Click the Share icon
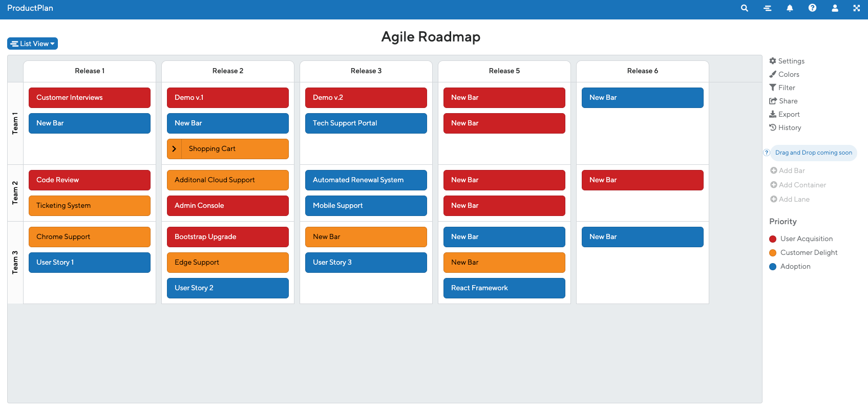Image resolution: width=868 pixels, height=410 pixels. pyautogui.click(x=773, y=101)
